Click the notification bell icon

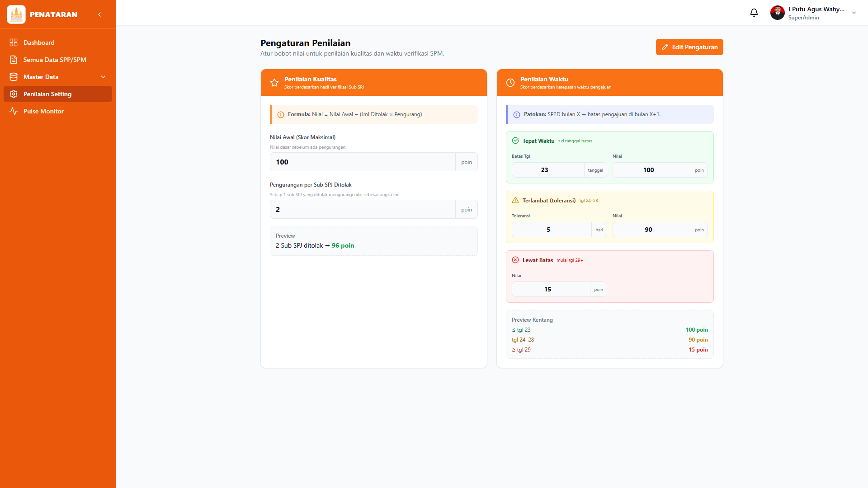tap(754, 13)
